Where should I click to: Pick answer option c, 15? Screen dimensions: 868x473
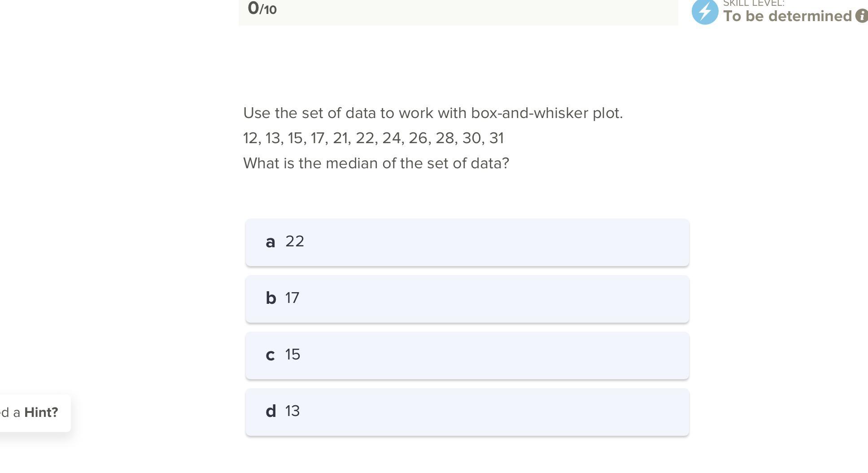[467, 355]
